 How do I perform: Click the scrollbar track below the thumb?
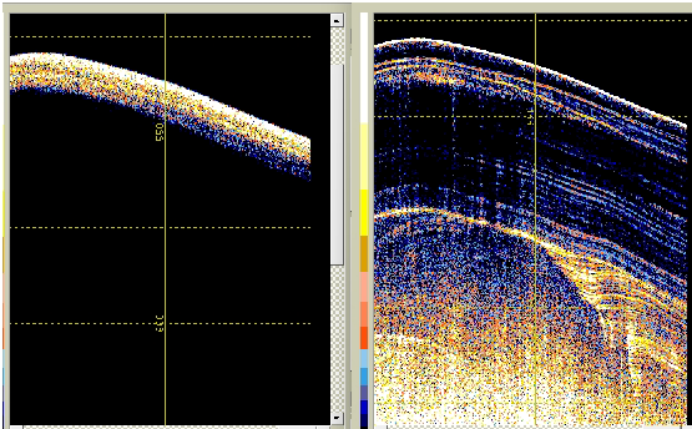(x=337, y=340)
